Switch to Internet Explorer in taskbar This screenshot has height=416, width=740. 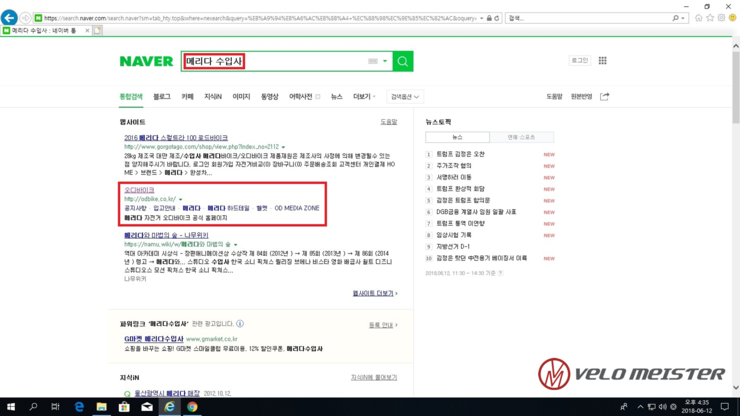tap(169, 407)
